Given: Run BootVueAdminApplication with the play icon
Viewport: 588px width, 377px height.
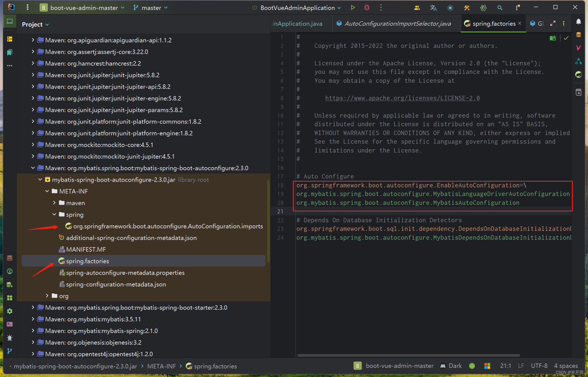Looking at the screenshot, I should tap(353, 8).
